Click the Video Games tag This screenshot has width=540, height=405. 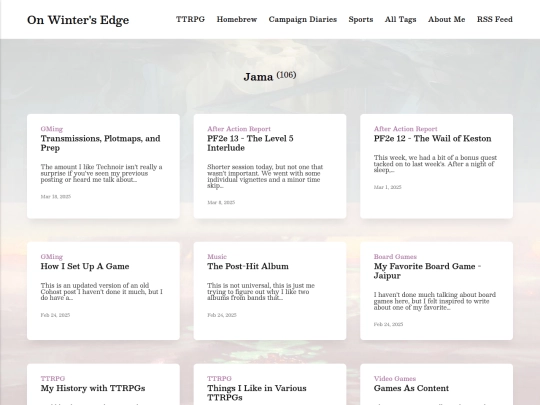(395, 378)
